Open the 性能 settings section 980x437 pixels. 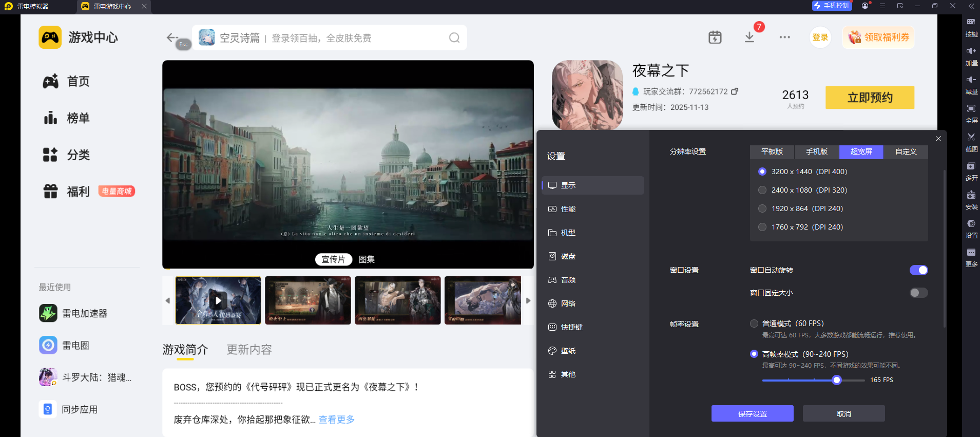568,209
